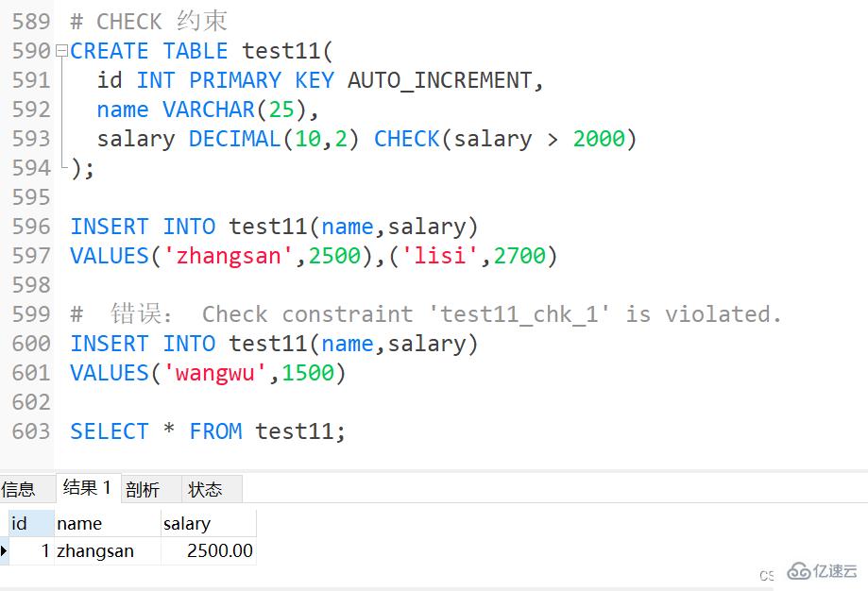
Task: Click line number 603 in the gutter
Action: pos(31,431)
